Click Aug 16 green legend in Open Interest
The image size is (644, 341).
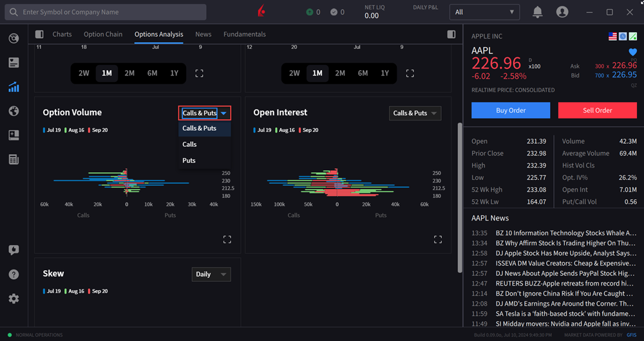(x=285, y=130)
